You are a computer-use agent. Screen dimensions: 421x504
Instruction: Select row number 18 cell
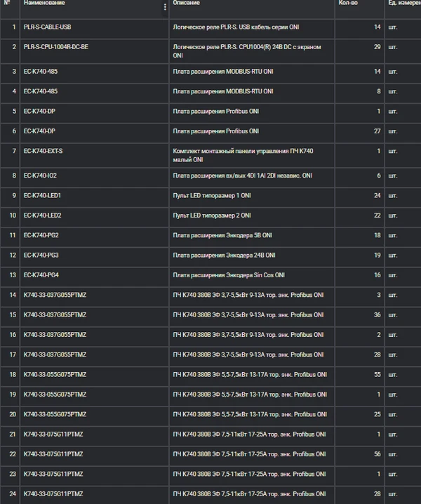[x=10, y=377]
